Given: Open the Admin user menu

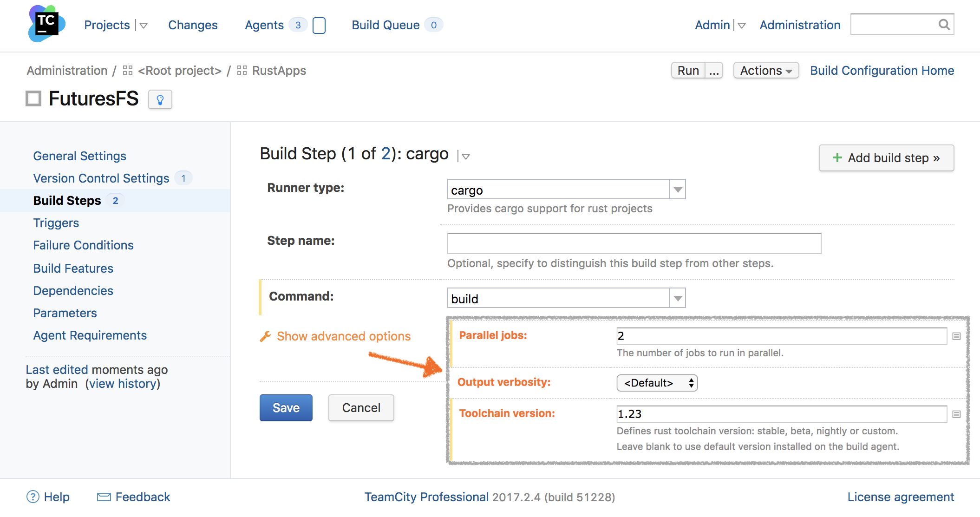Looking at the screenshot, I should tap(712, 25).
